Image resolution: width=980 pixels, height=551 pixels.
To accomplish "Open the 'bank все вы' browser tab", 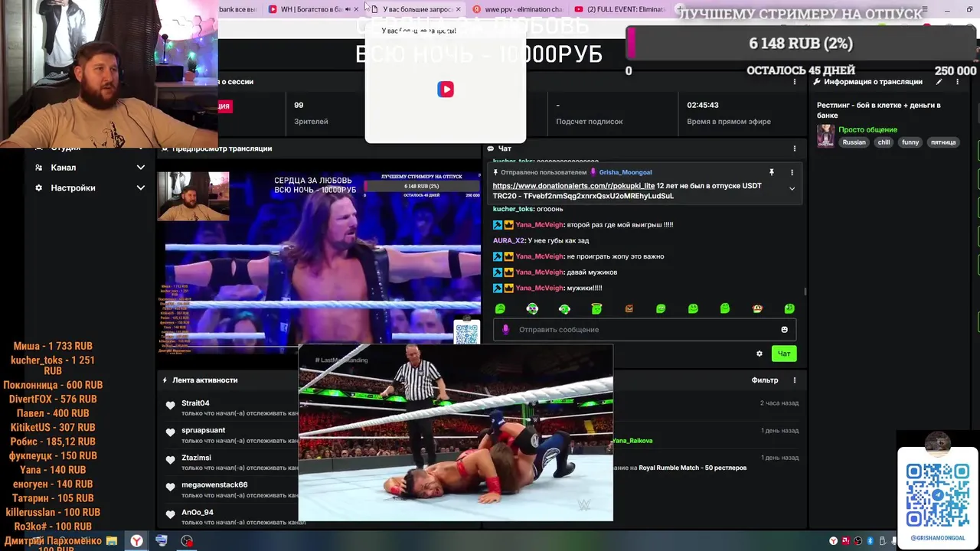I will point(237,9).
